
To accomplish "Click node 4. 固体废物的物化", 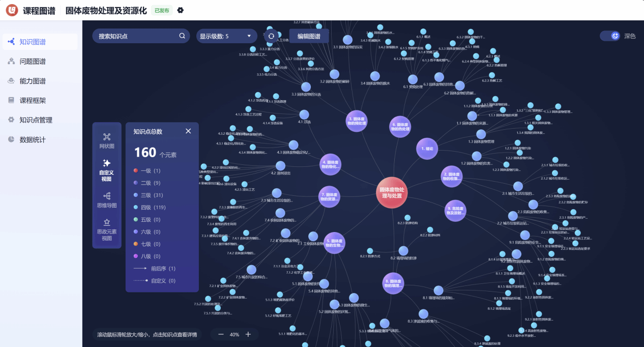I will click(331, 165).
